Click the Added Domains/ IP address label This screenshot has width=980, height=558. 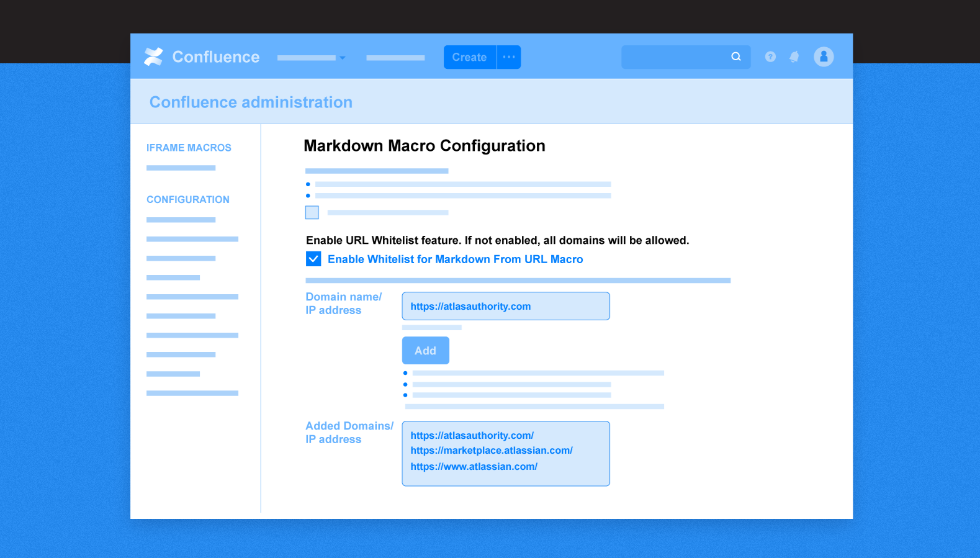pyautogui.click(x=349, y=433)
